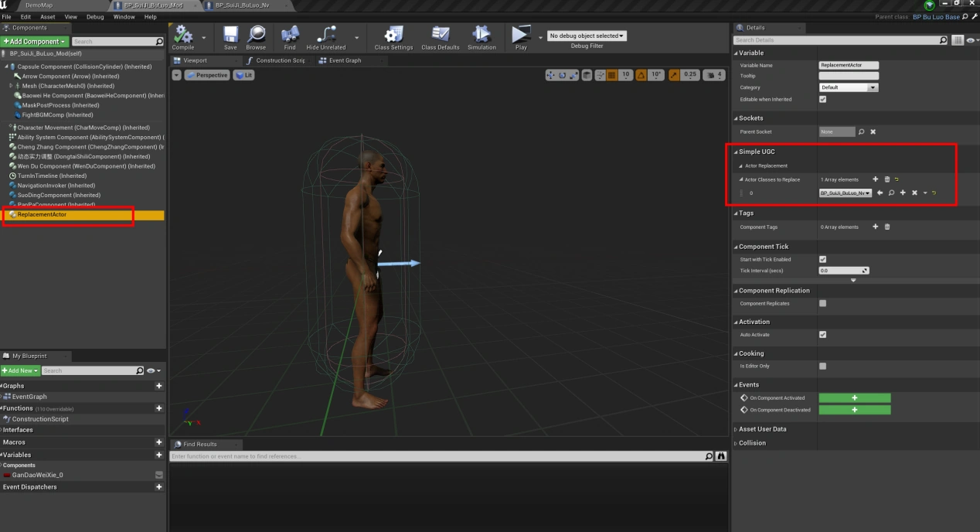
Task: Open the debug object selection dropdown
Action: click(587, 36)
